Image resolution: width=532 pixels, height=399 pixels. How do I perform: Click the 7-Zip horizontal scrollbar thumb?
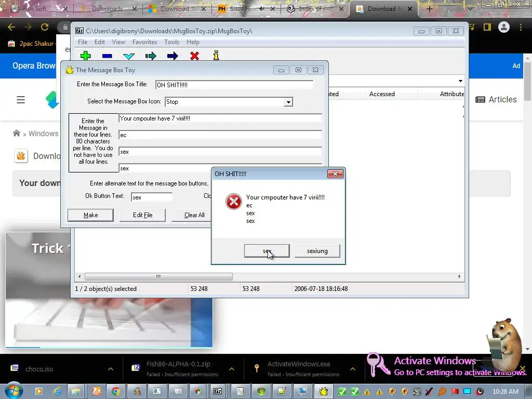[158, 276]
